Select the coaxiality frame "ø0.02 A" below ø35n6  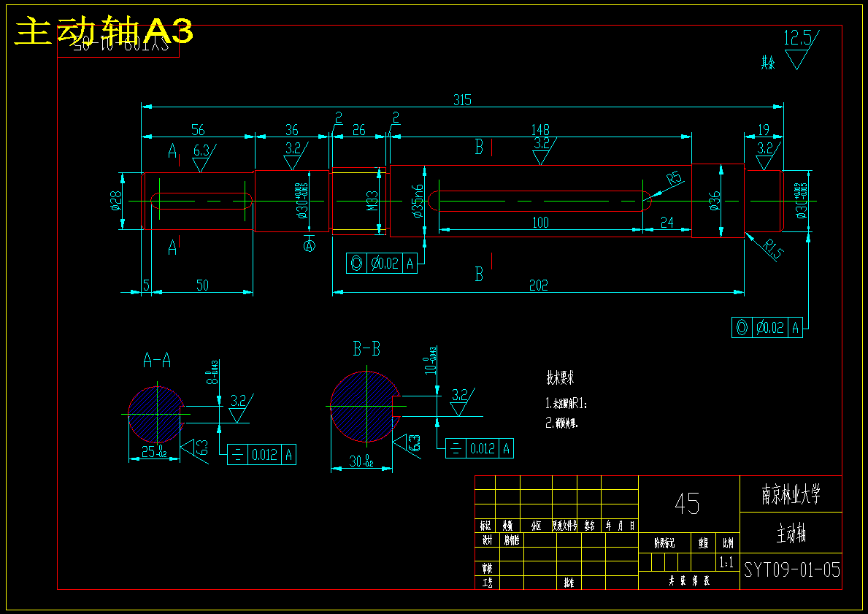pyautogui.click(x=381, y=263)
